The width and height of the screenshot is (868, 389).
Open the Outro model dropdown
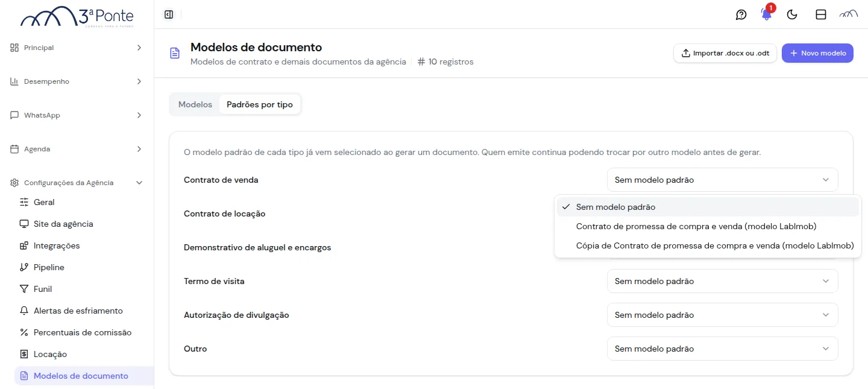coord(722,349)
